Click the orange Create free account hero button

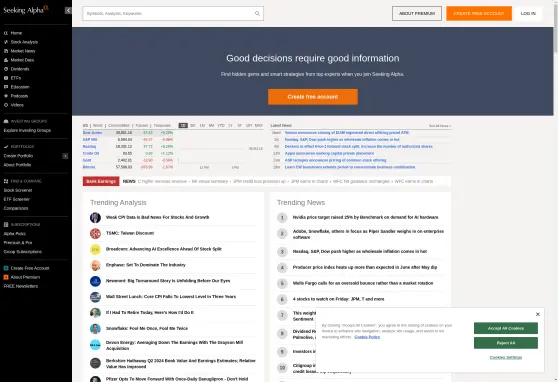313,97
